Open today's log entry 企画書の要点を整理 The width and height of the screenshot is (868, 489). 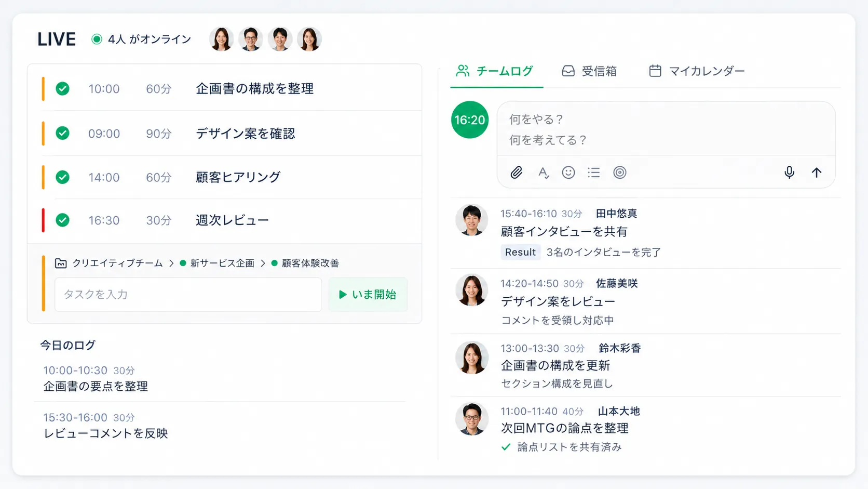[x=96, y=387]
